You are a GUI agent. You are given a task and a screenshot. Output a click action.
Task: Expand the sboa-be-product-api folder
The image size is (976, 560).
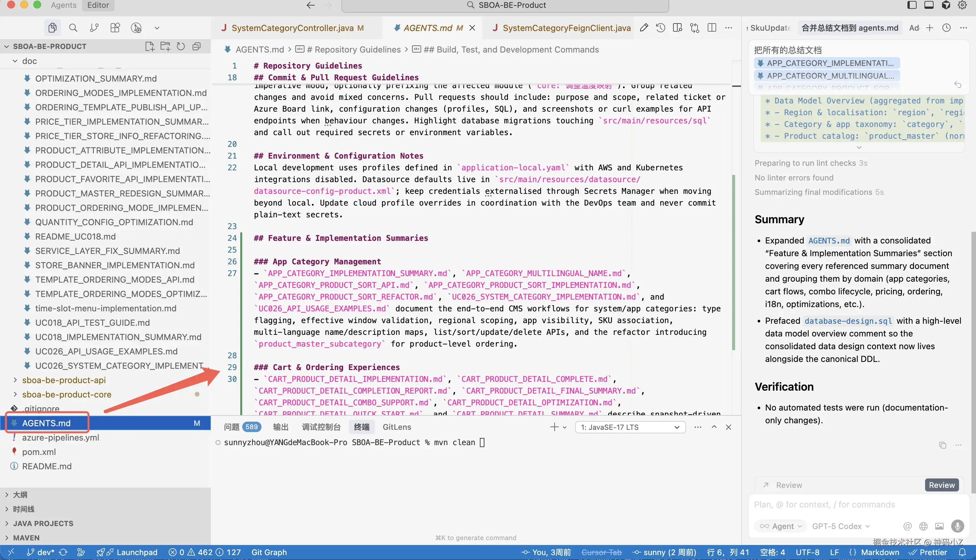[x=64, y=380]
